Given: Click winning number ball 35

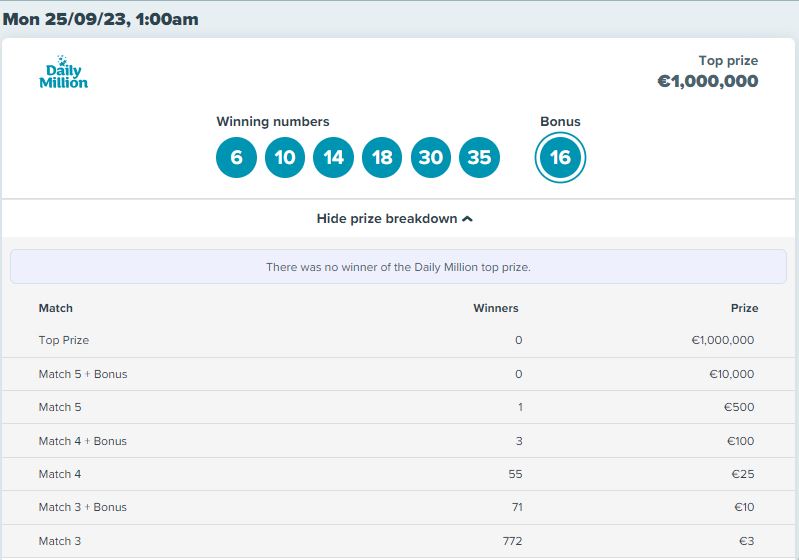Looking at the screenshot, I should coord(480,157).
